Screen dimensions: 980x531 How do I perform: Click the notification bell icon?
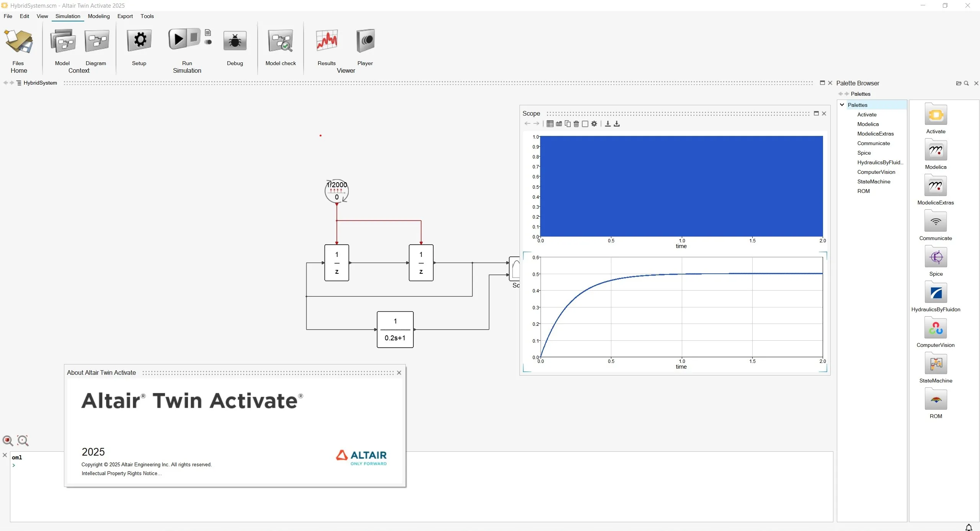pyautogui.click(x=969, y=527)
